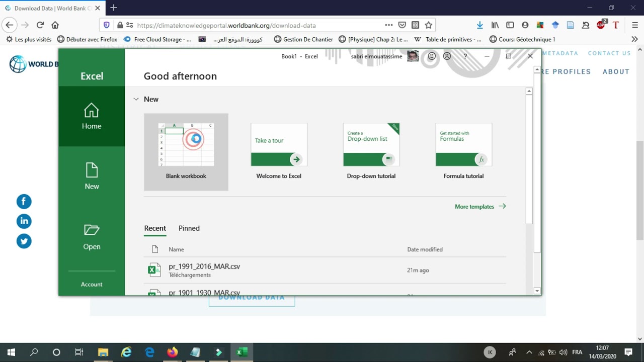Click the World Bank logo
This screenshot has width=644, height=362.
coord(33,64)
